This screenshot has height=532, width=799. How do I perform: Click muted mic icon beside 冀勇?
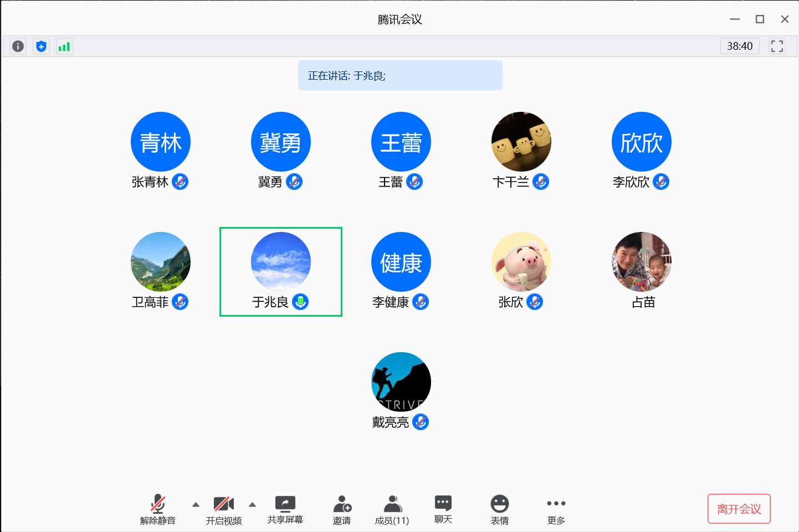(x=294, y=182)
